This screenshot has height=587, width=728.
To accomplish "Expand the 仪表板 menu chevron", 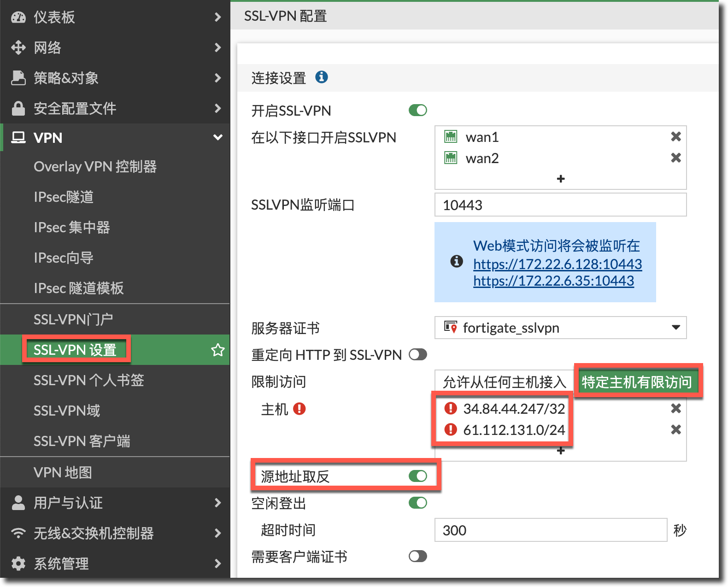I will [218, 17].
